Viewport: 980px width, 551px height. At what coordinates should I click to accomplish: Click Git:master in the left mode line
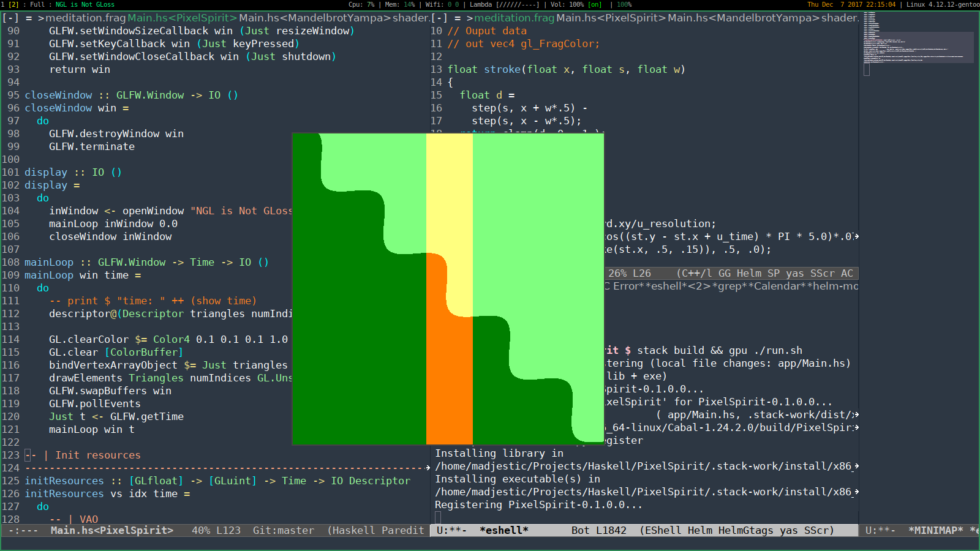(284, 530)
